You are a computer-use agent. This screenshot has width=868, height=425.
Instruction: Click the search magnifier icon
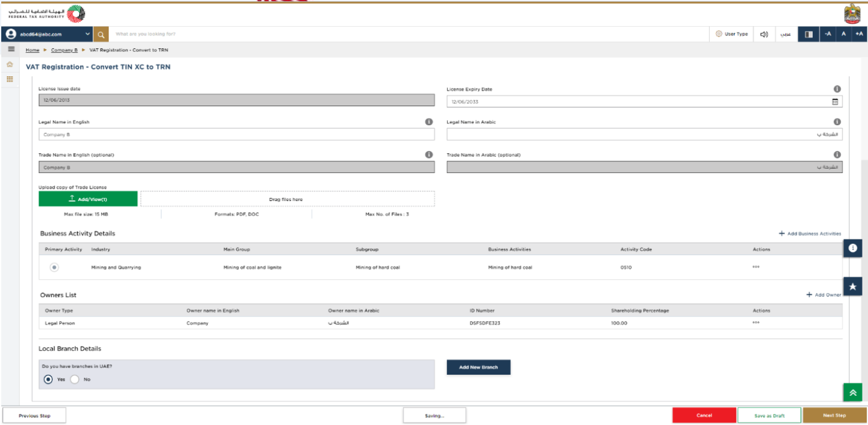(x=101, y=34)
